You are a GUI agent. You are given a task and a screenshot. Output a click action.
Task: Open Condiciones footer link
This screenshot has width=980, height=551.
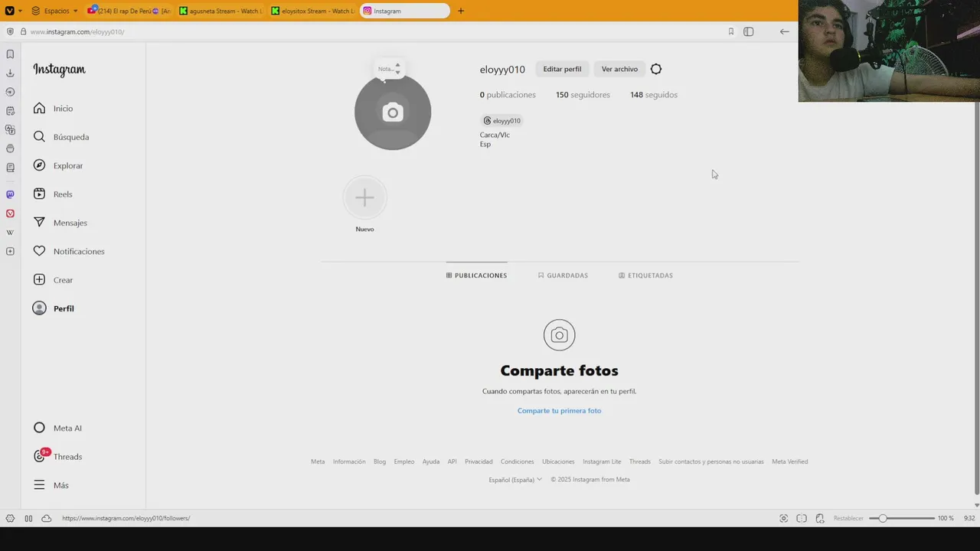(517, 461)
